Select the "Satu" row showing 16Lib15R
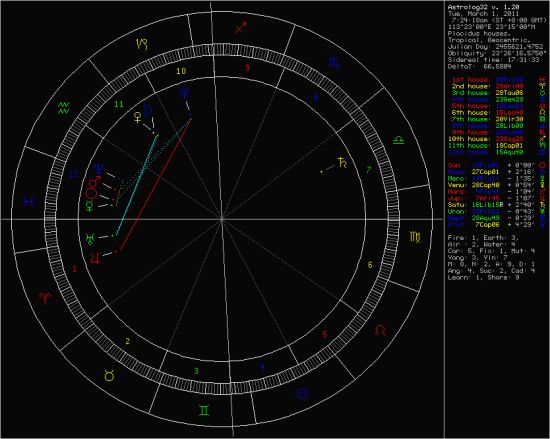This screenshot has width=550, height=439. coord(496,205)
